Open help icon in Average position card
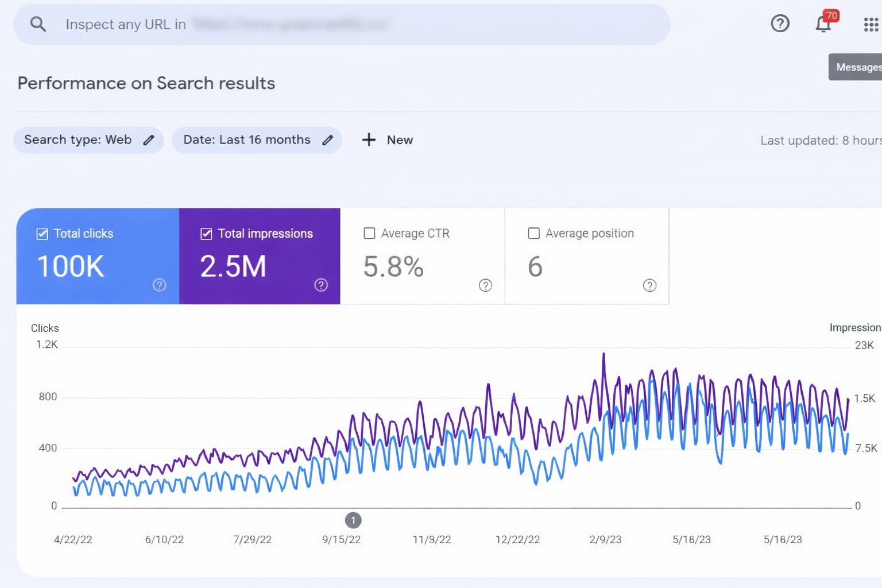 [x=649, y=285]
